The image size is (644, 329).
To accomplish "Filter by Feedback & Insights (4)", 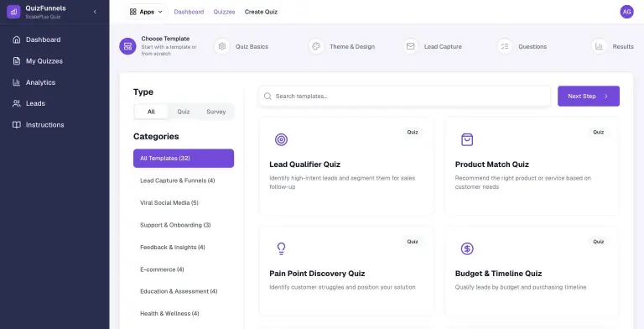I will (x=184, y=247).
